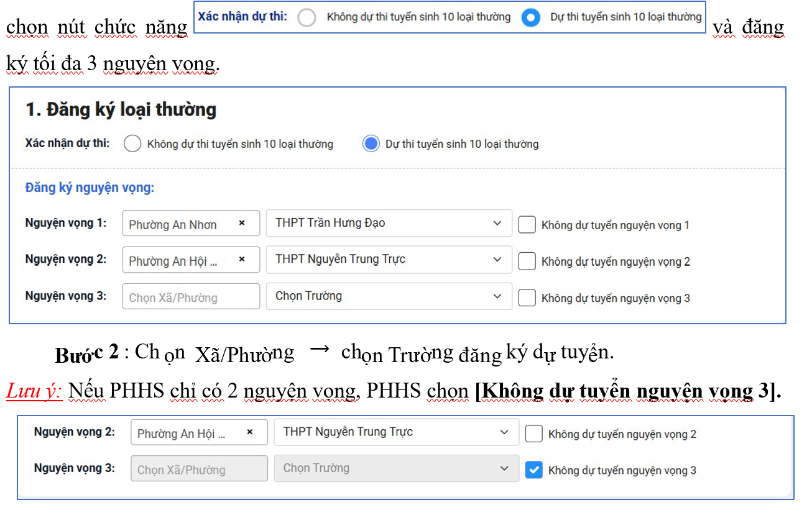The image size is (812, 528).
Task: Clear "Phường An Nhơn" using the × icon
Action: [242, 223]
